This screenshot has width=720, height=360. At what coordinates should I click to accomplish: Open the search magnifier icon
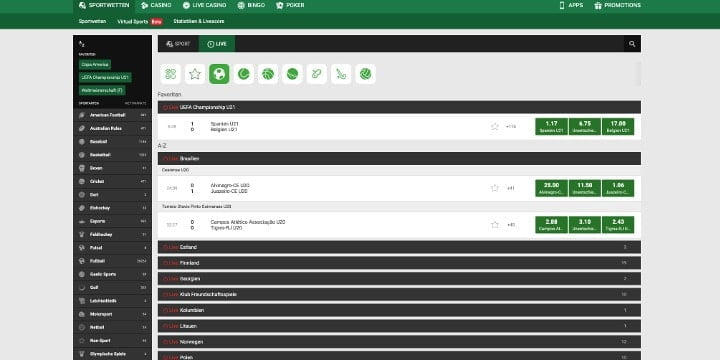point(632,44)
